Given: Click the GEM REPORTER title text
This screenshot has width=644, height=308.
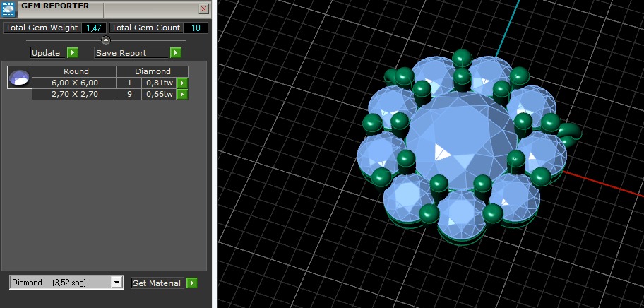Looking at the screenshot, I should 55,6.
